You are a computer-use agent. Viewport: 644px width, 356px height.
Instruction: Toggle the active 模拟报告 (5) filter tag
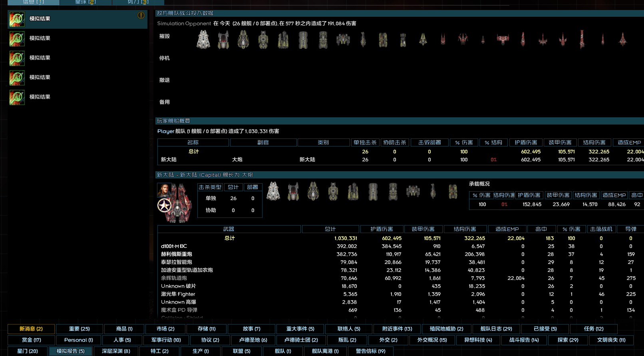[71, 351]
